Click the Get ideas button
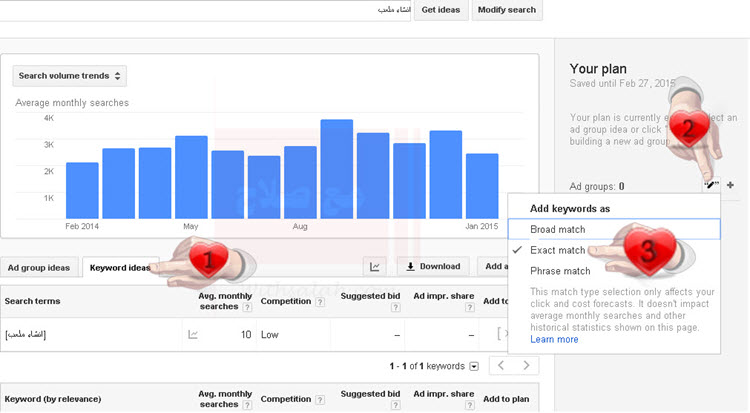This screenshot has width=750, height=413. [x=440, y=10]
